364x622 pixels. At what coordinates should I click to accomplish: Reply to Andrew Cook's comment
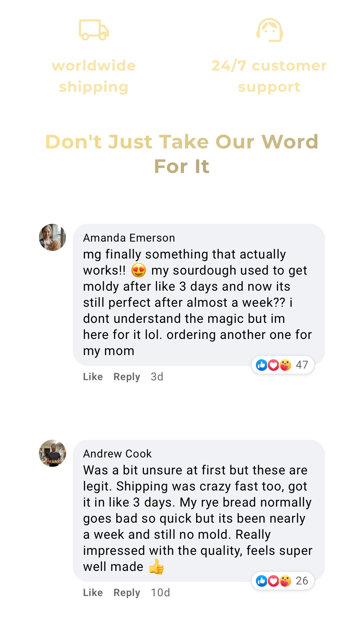pyautogui.click(x=127, y=593)
